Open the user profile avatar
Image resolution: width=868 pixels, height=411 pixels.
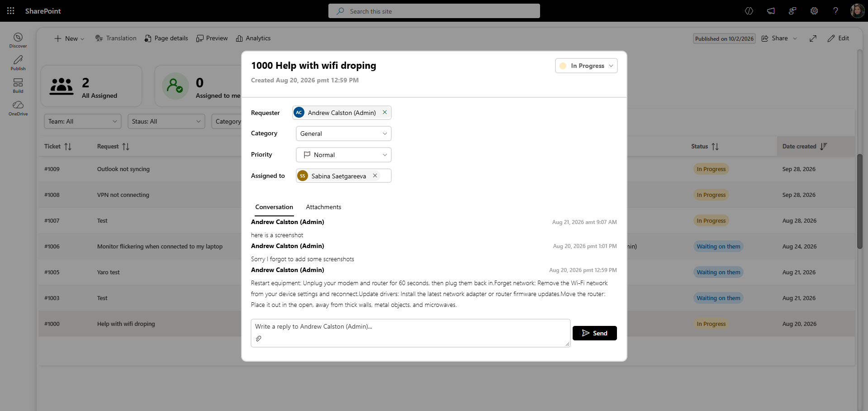click(857, 11)
